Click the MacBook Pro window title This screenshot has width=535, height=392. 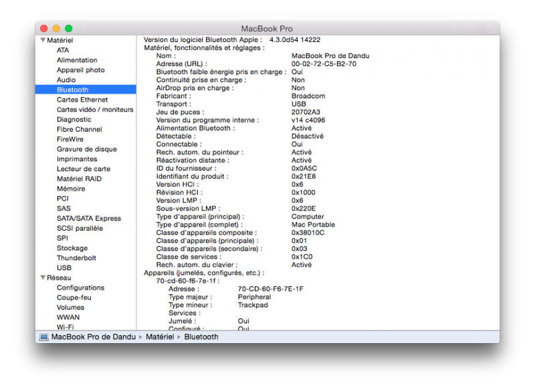tap(267, 29)
